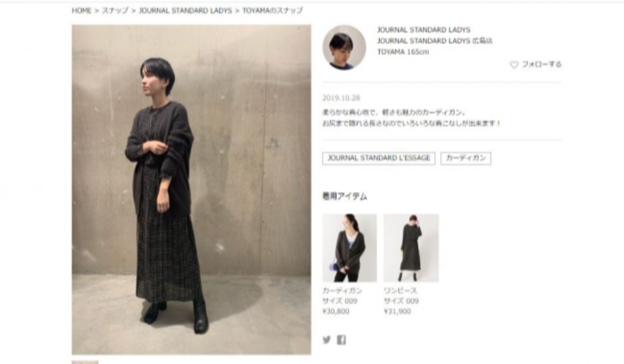Open the main snap outfit photo
The image size is (624, 364).
191,189
